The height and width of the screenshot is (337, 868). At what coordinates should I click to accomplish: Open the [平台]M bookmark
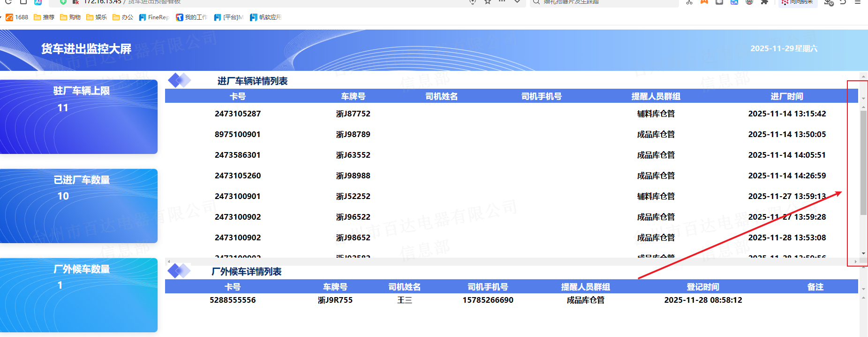(x=228, y=17)
